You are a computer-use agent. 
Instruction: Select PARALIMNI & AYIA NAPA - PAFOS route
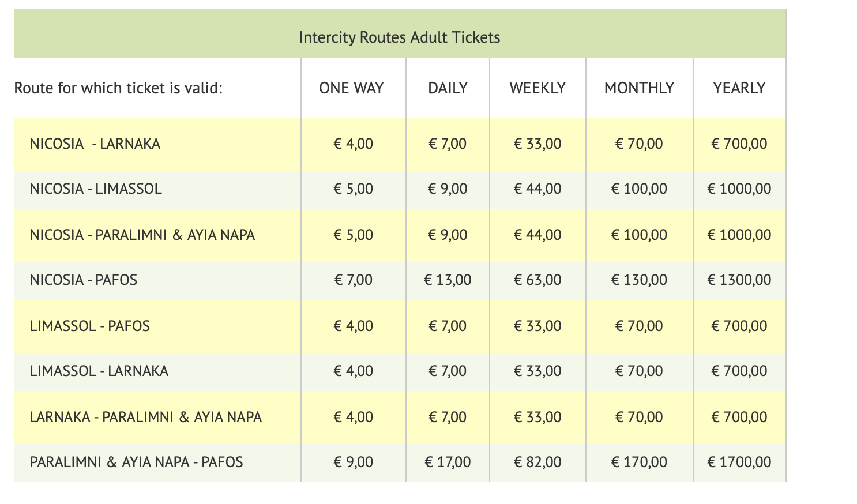pyautogui.click(x=137, y=462)
